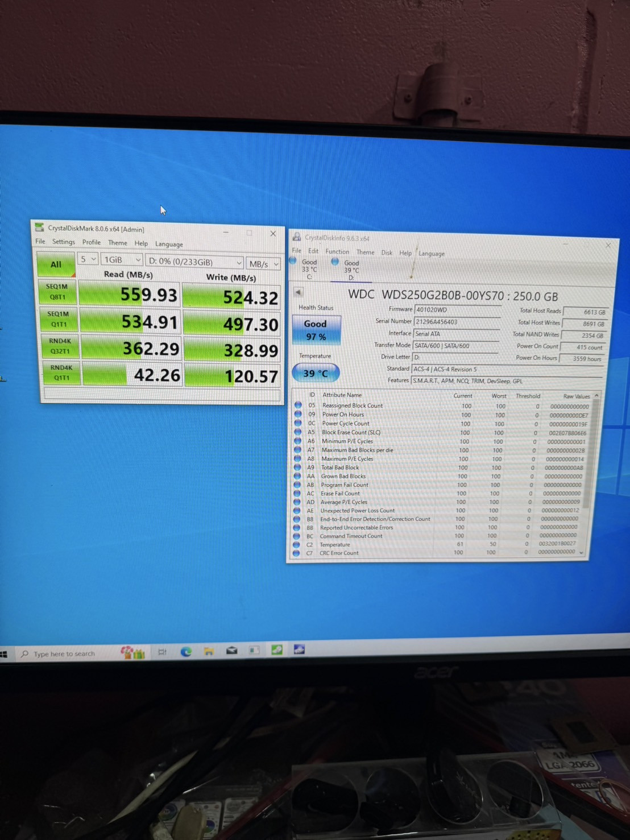The height and width of the screenshot is (840, 630).
Task: Click the 39 °C temperature indicator
Action: 316,373
